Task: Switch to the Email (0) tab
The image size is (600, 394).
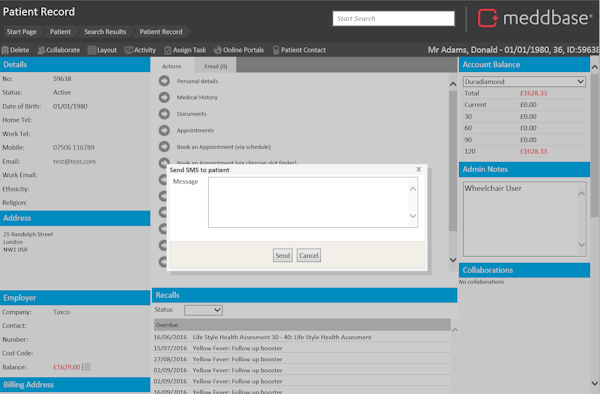Action: (x=215, y=66)
